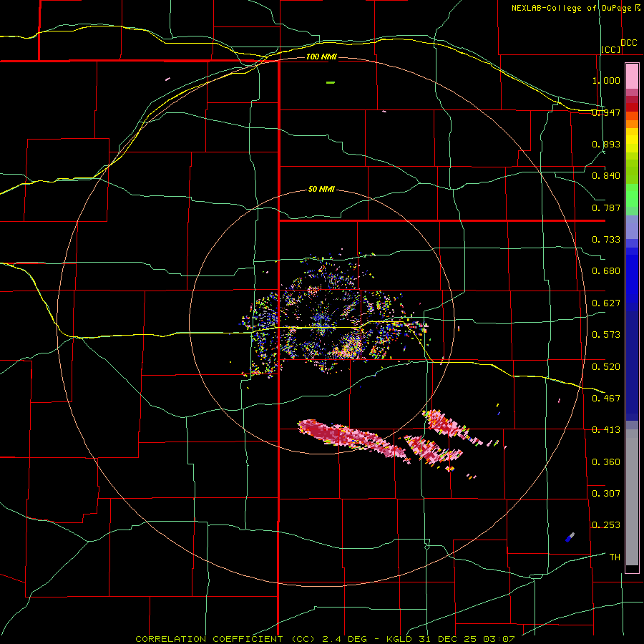Click the 0.307 color scale value
This screenshot has height=644, width=644.
tap(606, 493)
